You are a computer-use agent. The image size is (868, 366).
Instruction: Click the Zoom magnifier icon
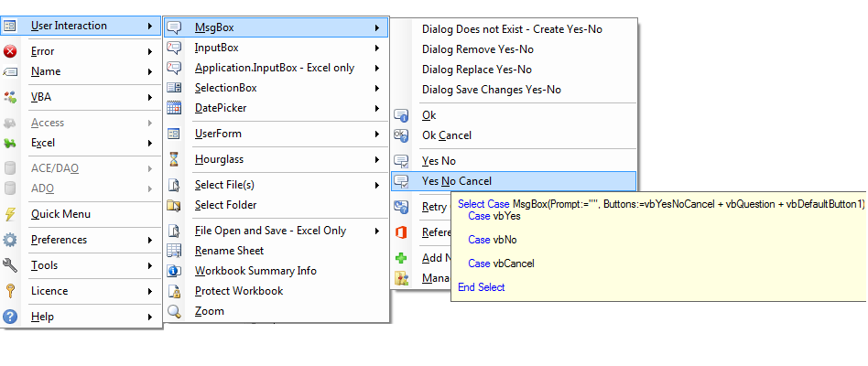(x=175, y=311)
